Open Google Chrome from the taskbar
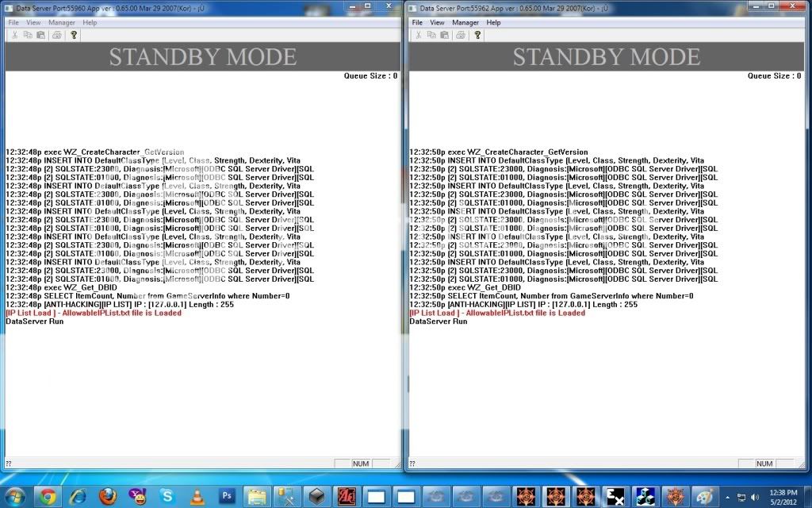Viewport: 812px width, 508px height. tap(47, 496)
